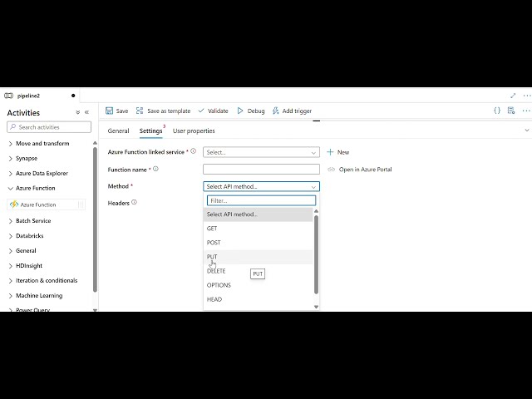Expand the Move and transform group
Image resolution: width=532 pixels, height=399 pixels.
pyautogui.click(x=11, y=144)
